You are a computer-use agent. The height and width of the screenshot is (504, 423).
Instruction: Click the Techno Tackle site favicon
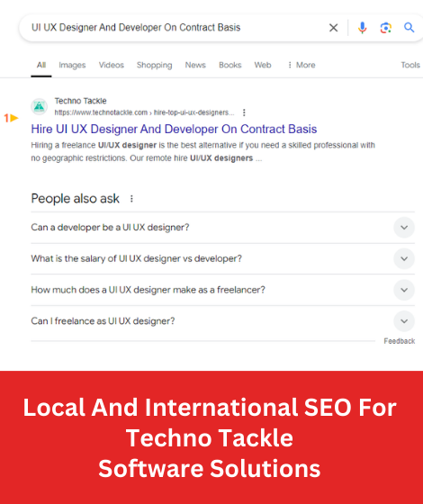[x=40, y=106]
